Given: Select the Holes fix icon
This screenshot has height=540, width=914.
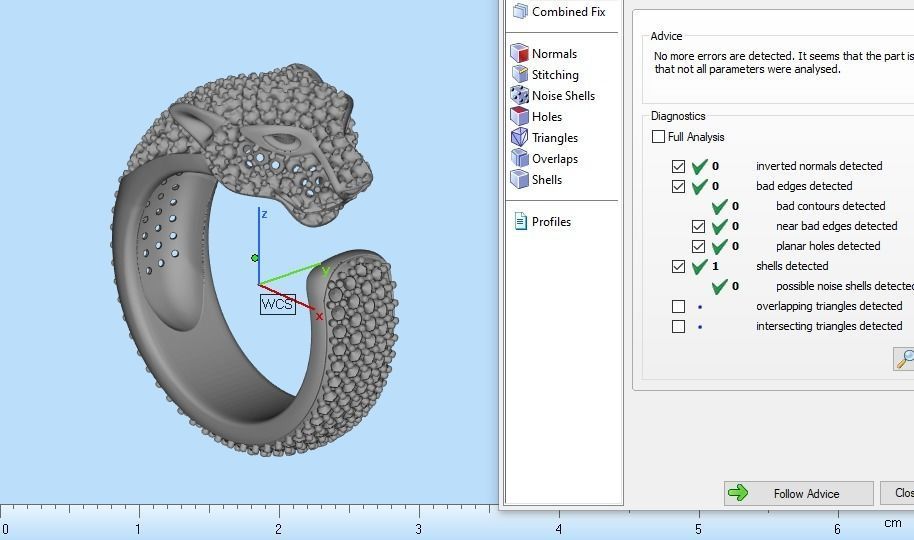Looking at the screenshot, I should coord(519,116).
